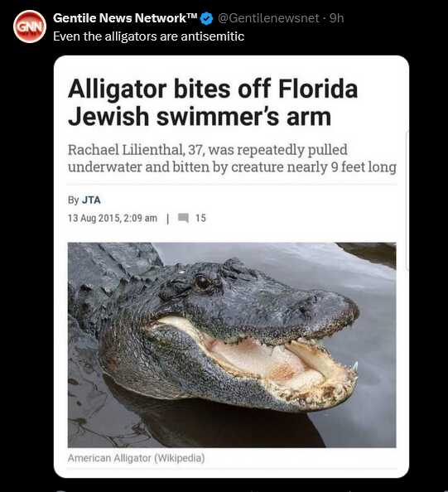Screen dimensions: 448x492
Task: Click the 'American Alligator (Wikipedia)' caption
Action: click(136, 458)
